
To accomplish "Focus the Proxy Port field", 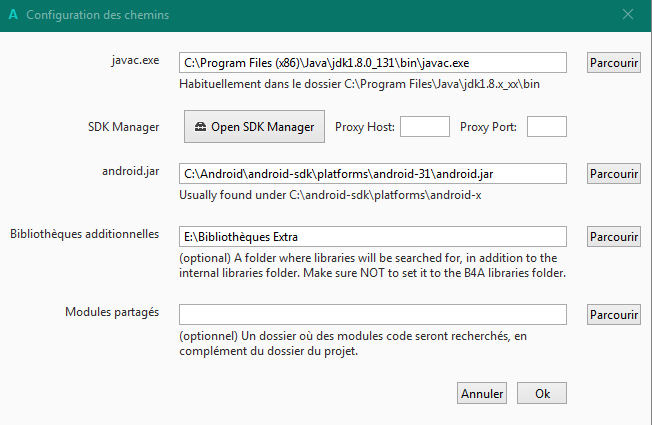I will click(x=547, y=126).
